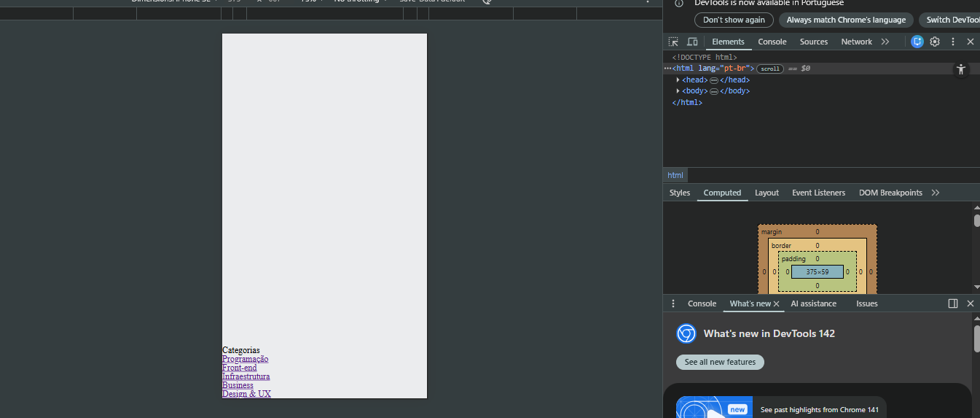Activate the inspect element picker icon
This screenshot has height=418, width=980.
tap(673, 42)
